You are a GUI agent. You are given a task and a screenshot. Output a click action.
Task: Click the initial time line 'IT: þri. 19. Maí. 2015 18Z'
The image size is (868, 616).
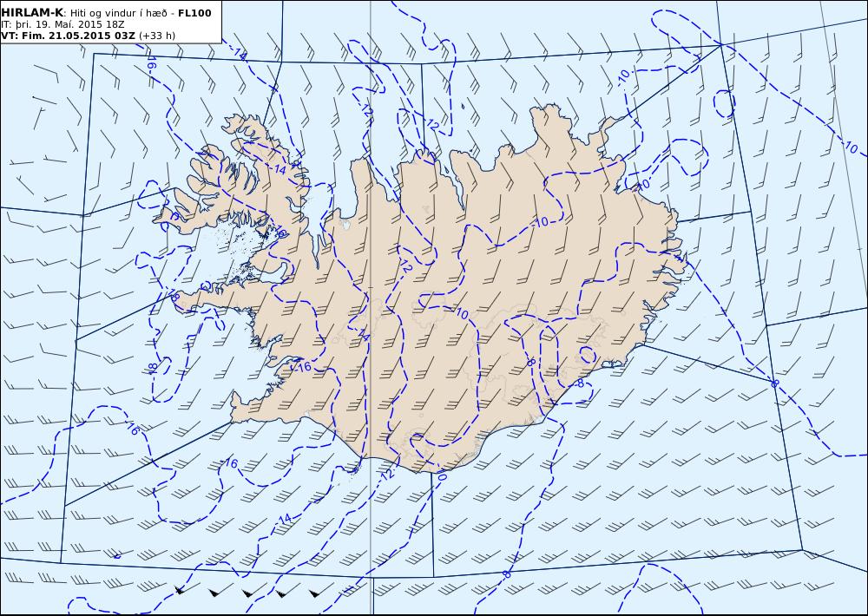pos(62,24)
